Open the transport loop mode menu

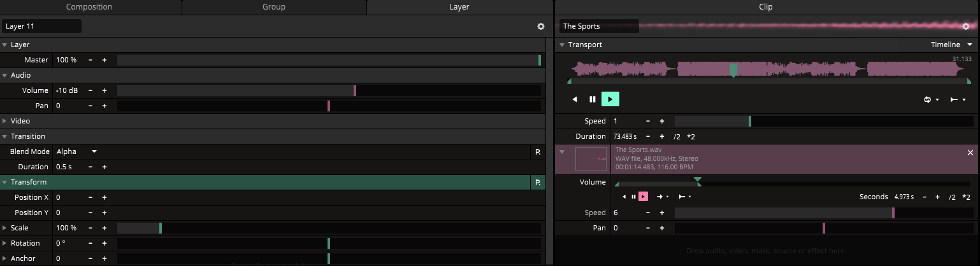click(x=932, y=100)
